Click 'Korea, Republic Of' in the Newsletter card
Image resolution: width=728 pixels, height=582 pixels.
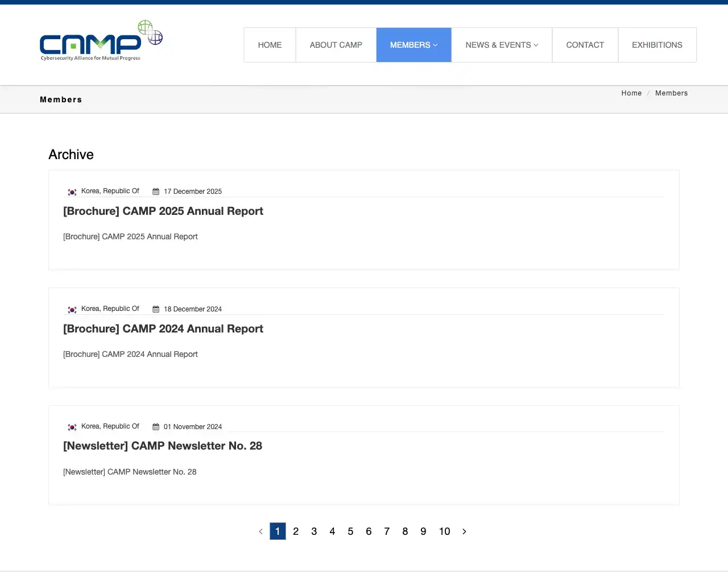coord(110,426)
